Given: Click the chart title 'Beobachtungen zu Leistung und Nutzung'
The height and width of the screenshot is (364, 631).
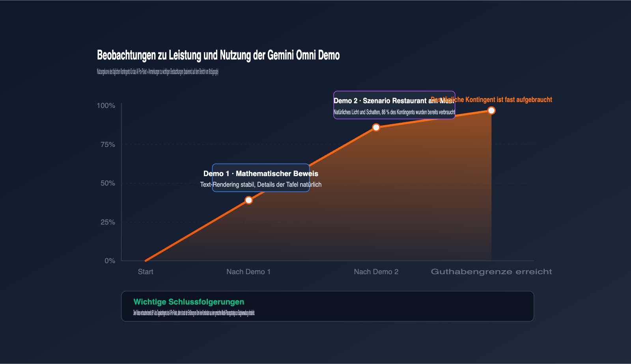Looking at the screenshot, I should coord(218,55).
